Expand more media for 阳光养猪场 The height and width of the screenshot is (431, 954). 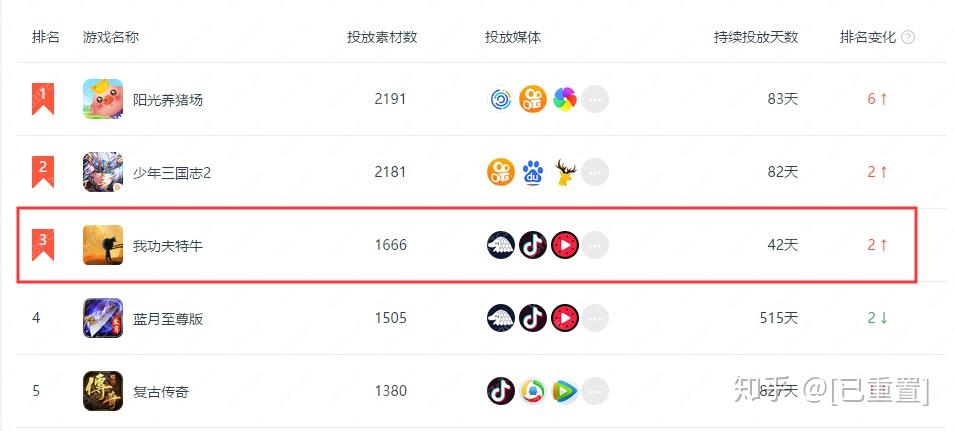595,99
